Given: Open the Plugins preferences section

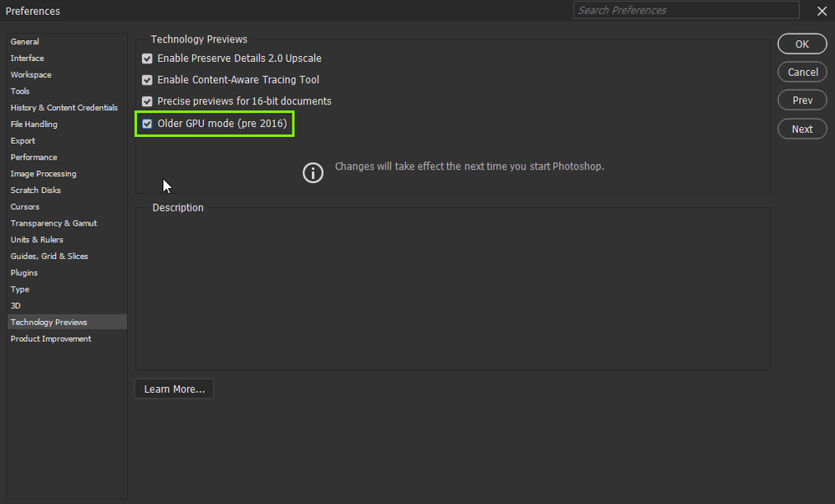Looking at the screenshot, I should click(x=23, y=272).
